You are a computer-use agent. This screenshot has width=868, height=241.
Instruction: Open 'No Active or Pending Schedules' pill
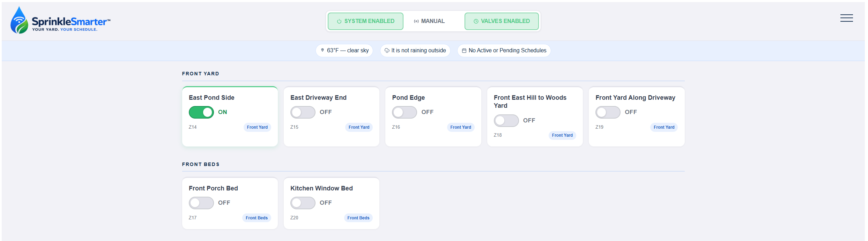click(504, 51)
